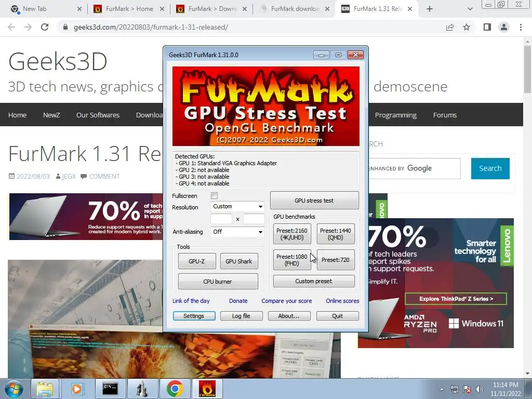Switch to the FurMark downloa tab
The image size is (532, 399).
pyautogui.click(x=295, y=9)
